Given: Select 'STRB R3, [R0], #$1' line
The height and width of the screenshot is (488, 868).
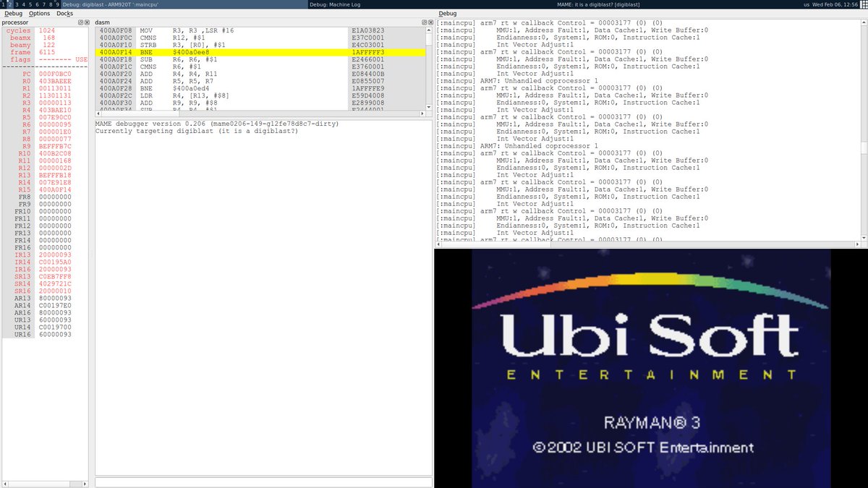Looking at the screenshot, I should [x=260, y=46].
